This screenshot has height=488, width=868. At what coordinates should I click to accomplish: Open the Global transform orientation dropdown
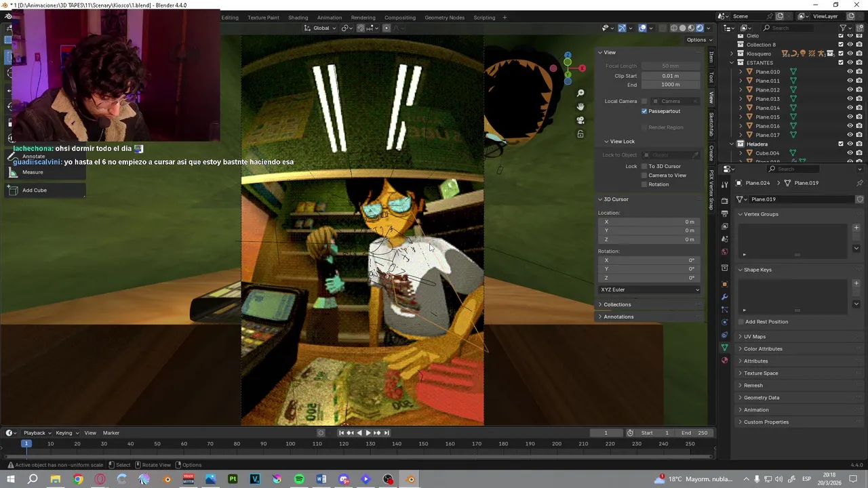point(320,28)
